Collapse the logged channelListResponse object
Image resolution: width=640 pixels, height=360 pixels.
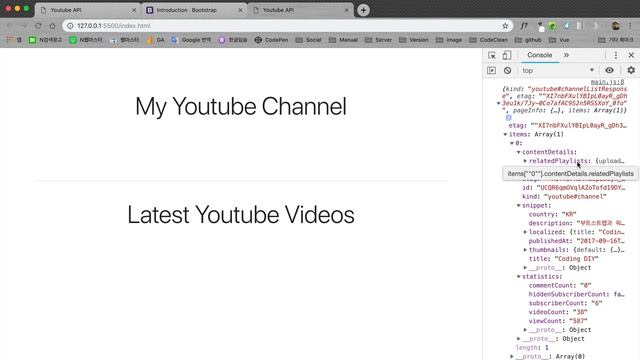(x=498, y=103)
